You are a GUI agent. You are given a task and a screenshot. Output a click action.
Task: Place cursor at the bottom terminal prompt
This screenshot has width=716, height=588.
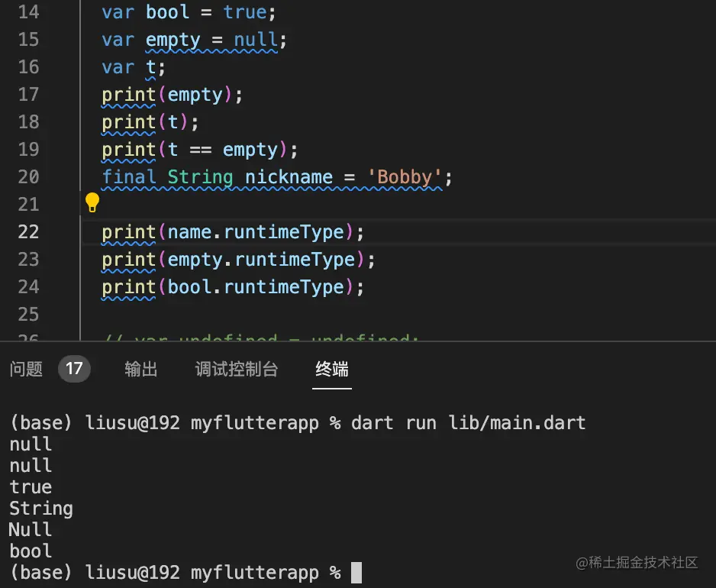(x=356, y=572)
